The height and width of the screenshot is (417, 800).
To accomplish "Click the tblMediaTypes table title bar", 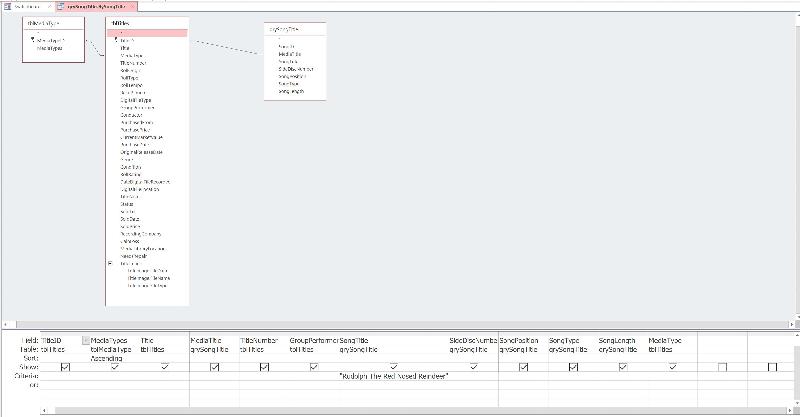I will (x=50, y=21).
